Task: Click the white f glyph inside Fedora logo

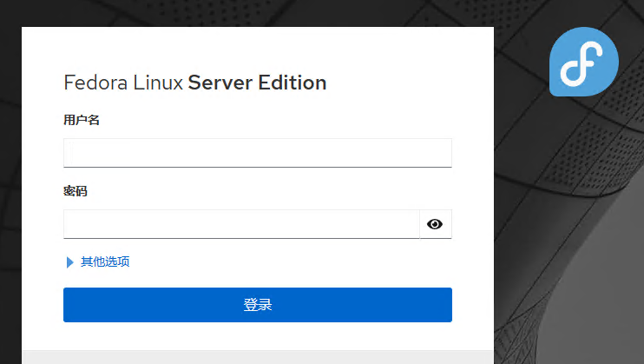Action: [581, 67]
